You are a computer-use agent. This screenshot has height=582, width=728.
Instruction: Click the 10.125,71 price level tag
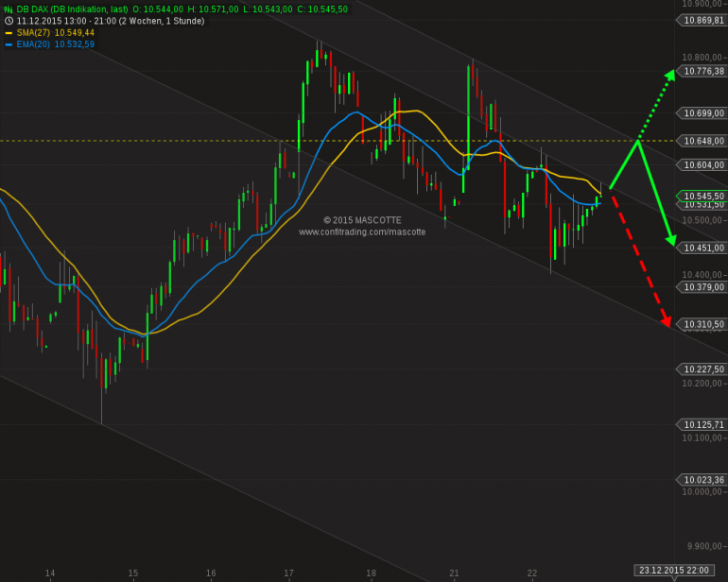point(702,424)
